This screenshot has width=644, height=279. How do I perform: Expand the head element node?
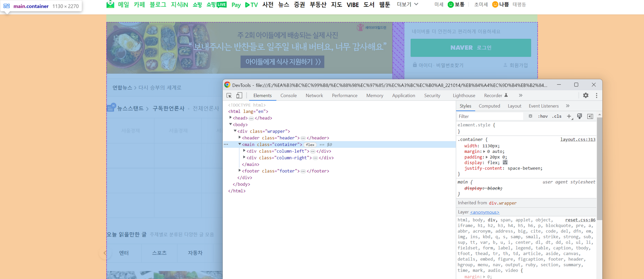tap(231, 118)
